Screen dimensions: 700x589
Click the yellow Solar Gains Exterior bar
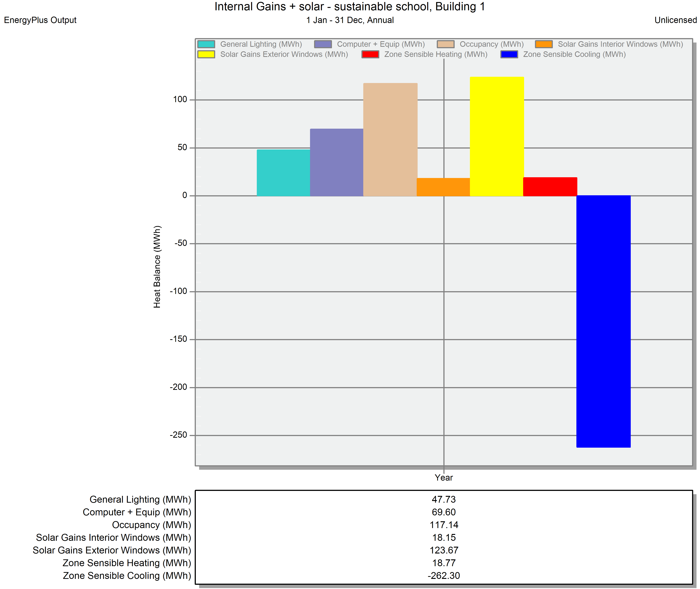pos(497,136)
